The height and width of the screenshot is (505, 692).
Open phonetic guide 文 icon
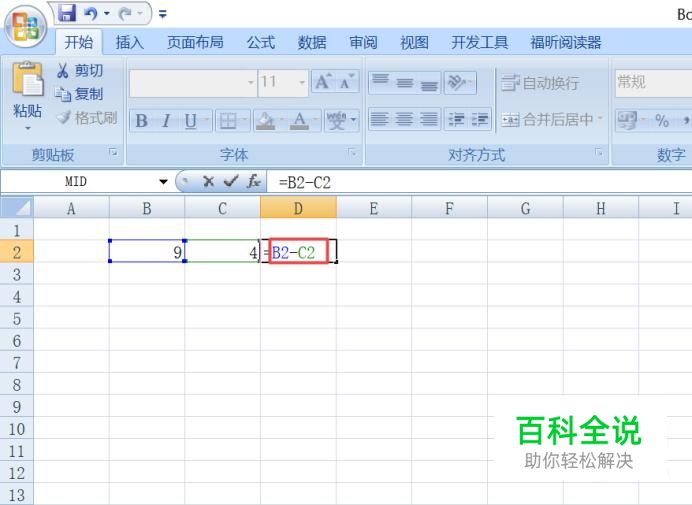tap(336, 121)
